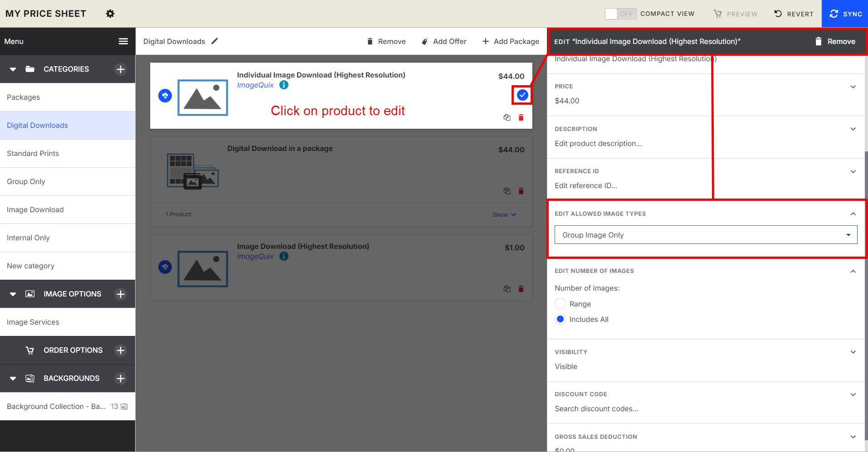Uncheck the selected Individual Image Download checkmark

pyautogui.click(x=522, y=95)
